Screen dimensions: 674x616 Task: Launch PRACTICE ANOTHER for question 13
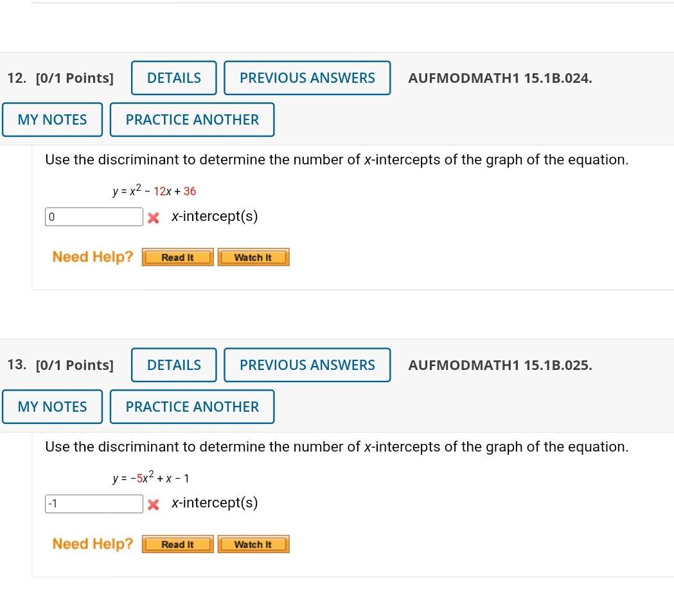point(192,407)
